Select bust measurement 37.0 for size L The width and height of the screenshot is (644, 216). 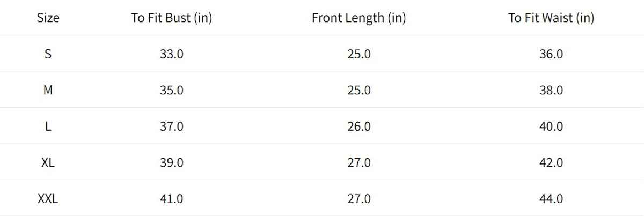(x=172, y=126)
